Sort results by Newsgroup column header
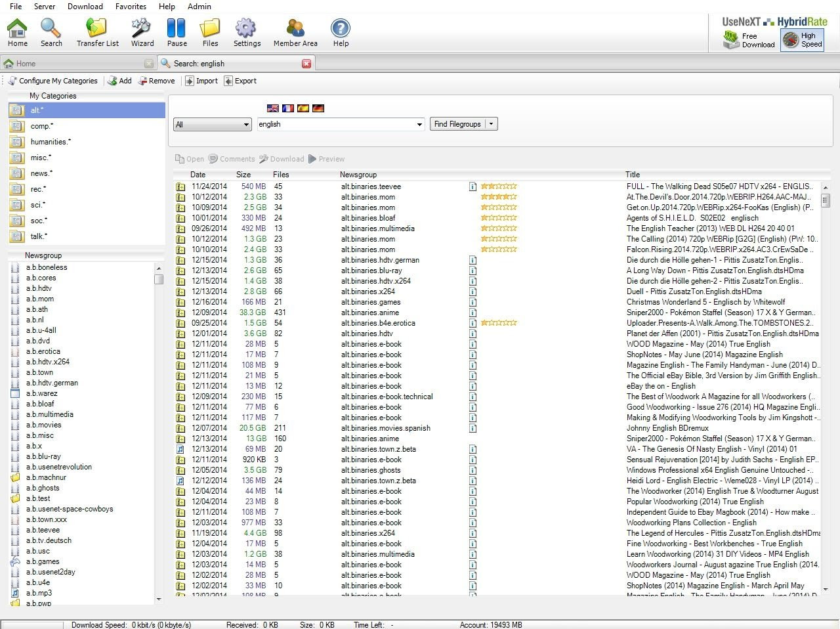This screenshot has height=629, width=840. pyautogui.click(x=358, y=175)
